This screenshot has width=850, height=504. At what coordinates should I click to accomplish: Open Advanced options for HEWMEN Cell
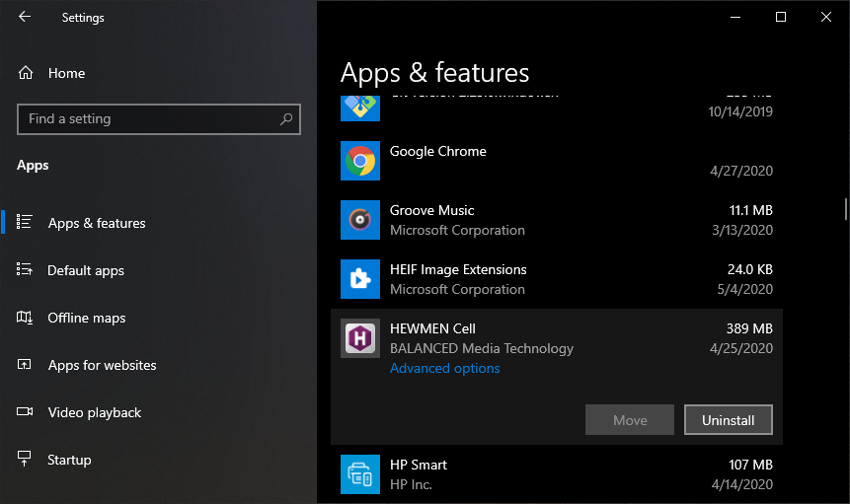click(444, 368)
